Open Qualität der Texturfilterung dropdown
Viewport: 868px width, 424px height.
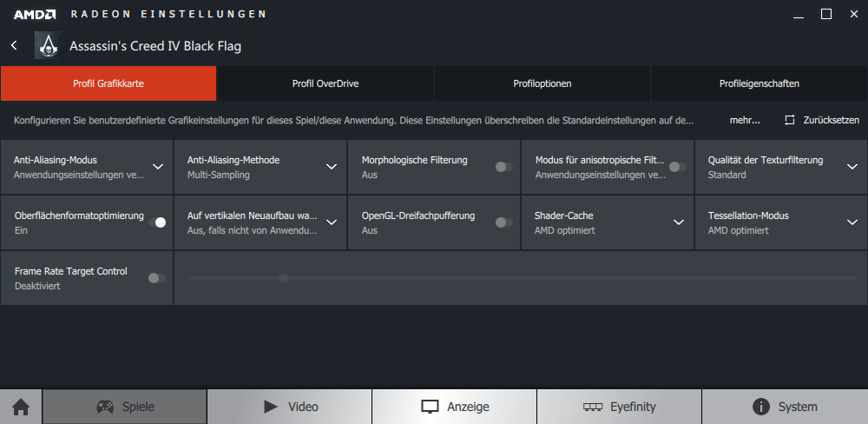click(x=852, y=167)
